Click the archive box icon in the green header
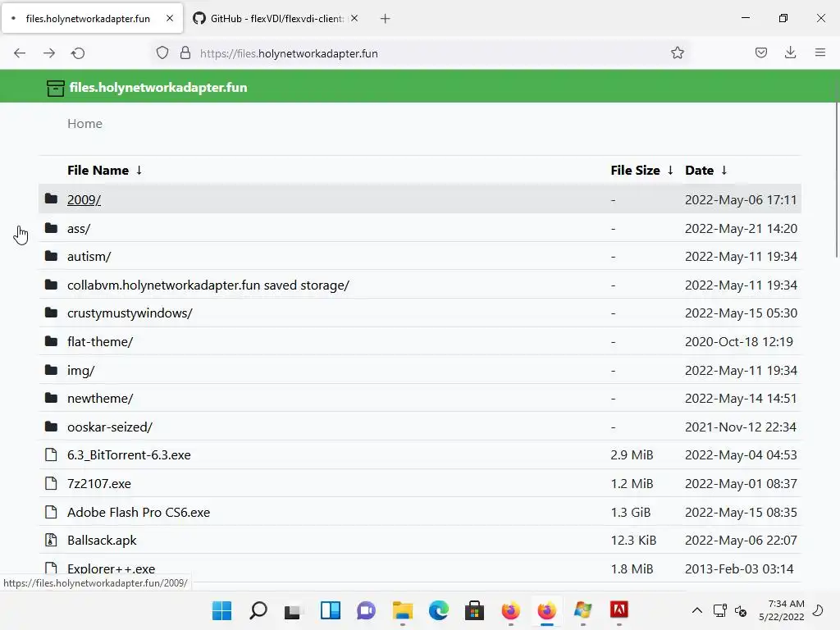Image resolution: width=840 pixels, height=630 pixels. tap(55, 88)
